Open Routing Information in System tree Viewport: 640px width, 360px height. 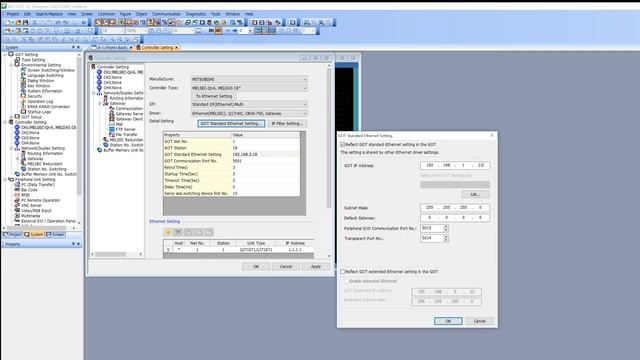pos(45,153)
